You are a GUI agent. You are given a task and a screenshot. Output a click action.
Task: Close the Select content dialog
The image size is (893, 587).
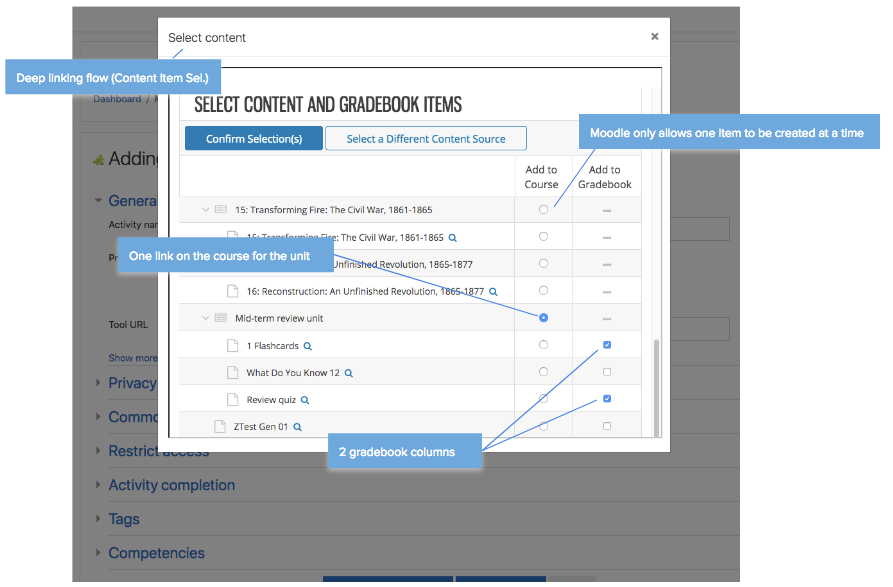point(654,37)
